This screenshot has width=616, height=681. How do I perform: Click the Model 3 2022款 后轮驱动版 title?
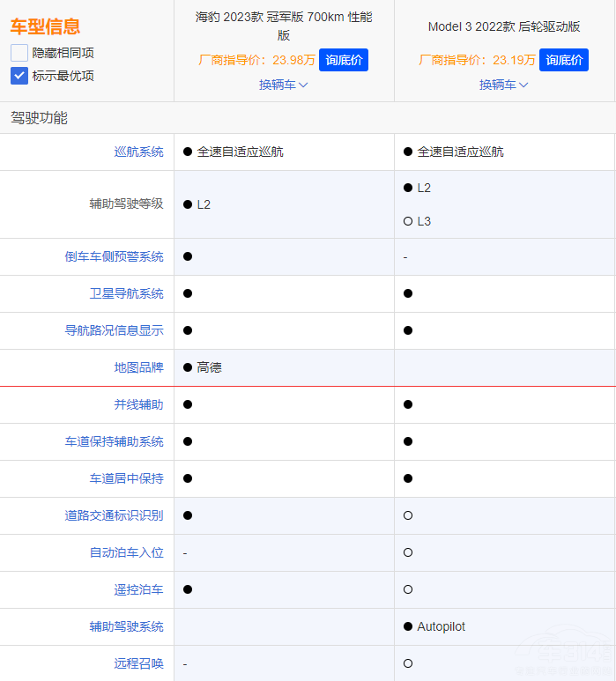pyautogui.click(x=503, y=26)
